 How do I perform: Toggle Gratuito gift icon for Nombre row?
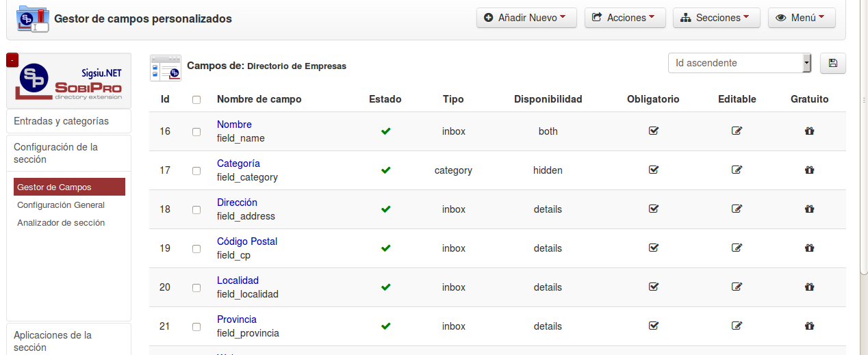tap(809, 131)
